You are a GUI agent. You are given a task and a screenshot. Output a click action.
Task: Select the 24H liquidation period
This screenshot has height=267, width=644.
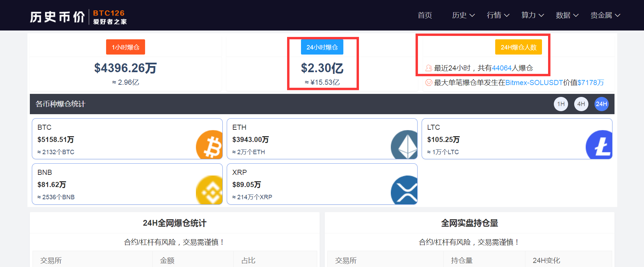tap(602, 104)
